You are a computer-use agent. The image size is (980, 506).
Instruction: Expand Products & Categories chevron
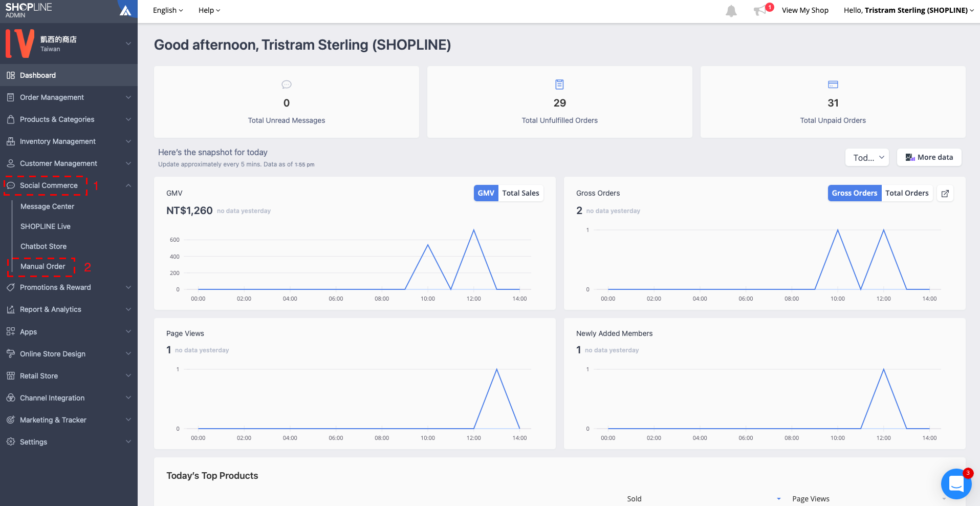point(128,119)
